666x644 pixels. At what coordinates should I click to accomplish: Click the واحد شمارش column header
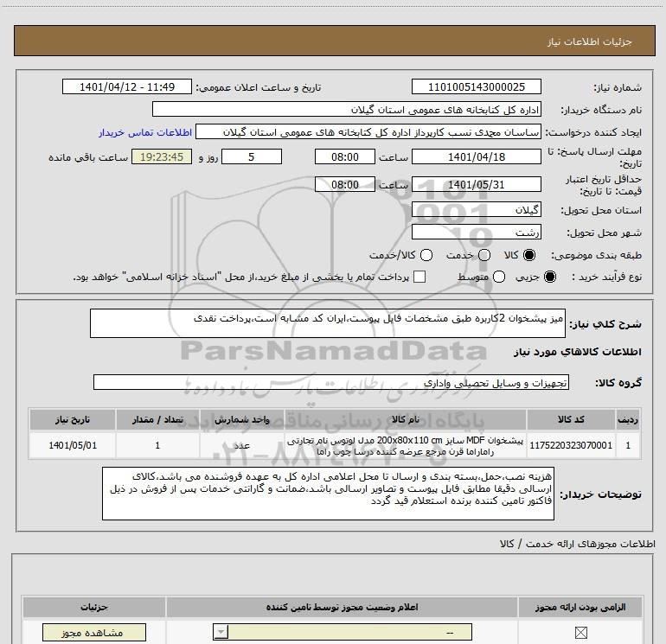241,419
